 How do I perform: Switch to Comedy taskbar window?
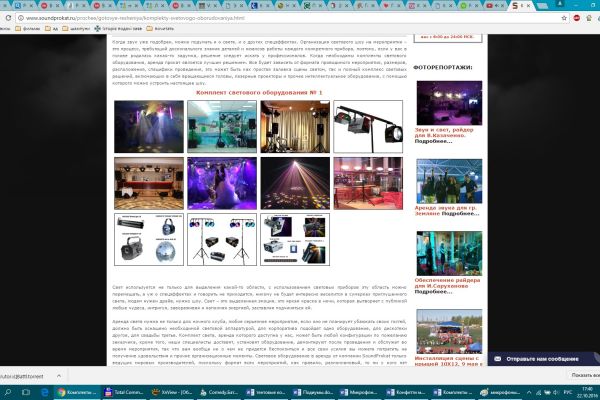(219, 392)
